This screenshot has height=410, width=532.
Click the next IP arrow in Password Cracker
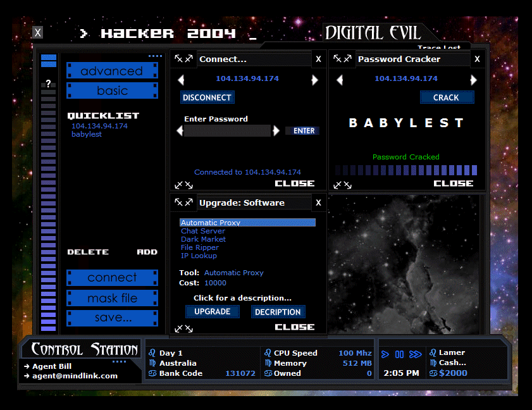pyautogui.click(x=473, y=80)
